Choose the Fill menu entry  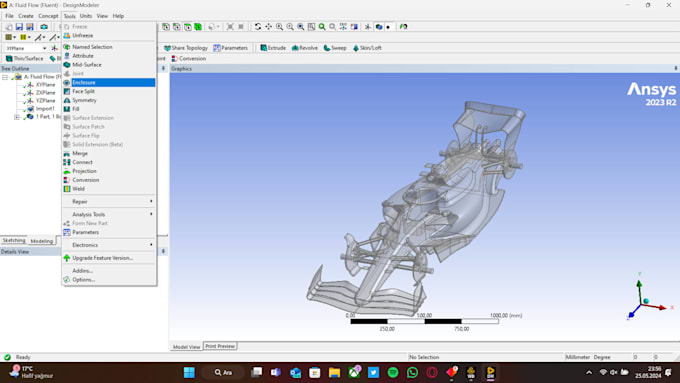tap(109, 109)
